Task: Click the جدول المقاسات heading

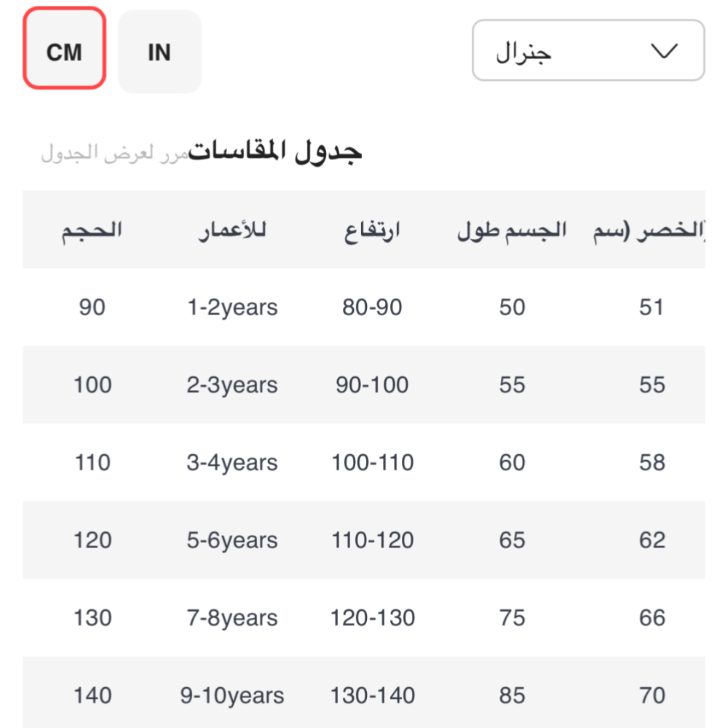Action: click(x=275, y=151)
